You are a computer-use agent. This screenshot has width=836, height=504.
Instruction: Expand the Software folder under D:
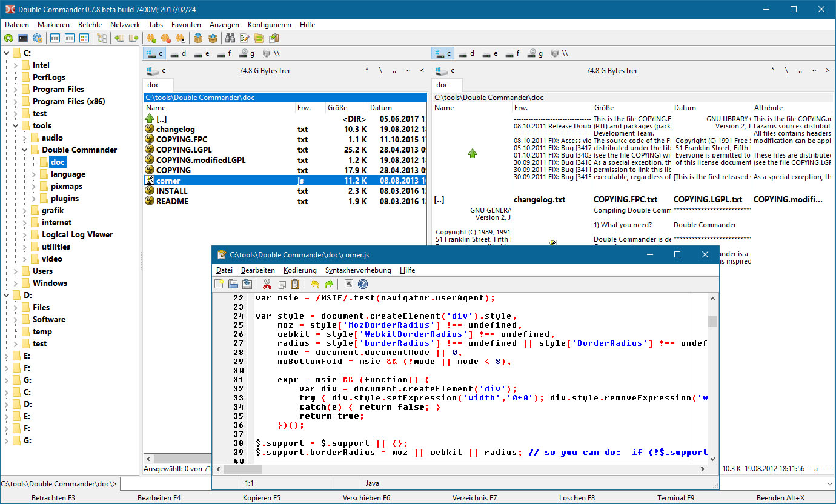pos(16,319)
